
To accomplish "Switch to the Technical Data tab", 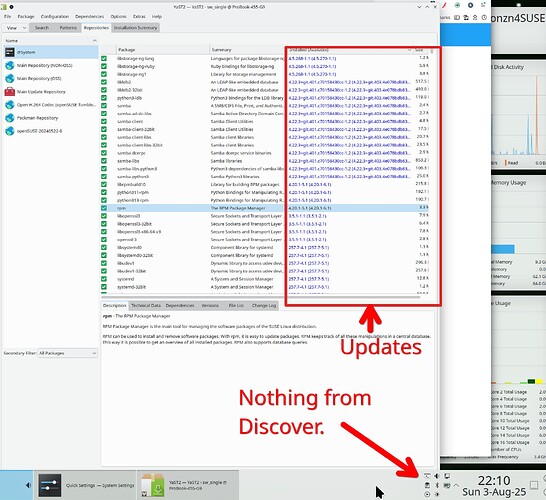I will coord(146,305).
